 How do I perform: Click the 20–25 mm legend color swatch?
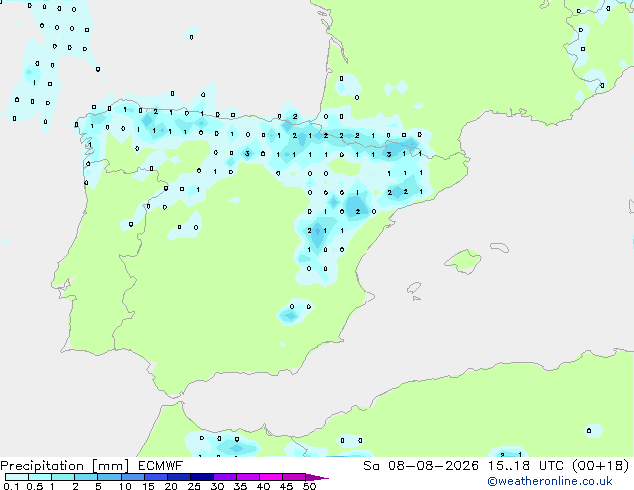[178, 477]
